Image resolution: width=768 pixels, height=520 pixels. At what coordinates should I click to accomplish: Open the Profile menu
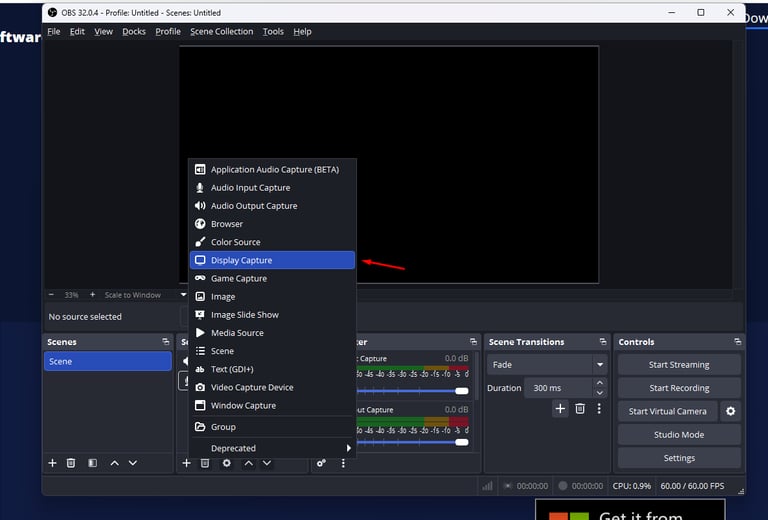[168, 31]
